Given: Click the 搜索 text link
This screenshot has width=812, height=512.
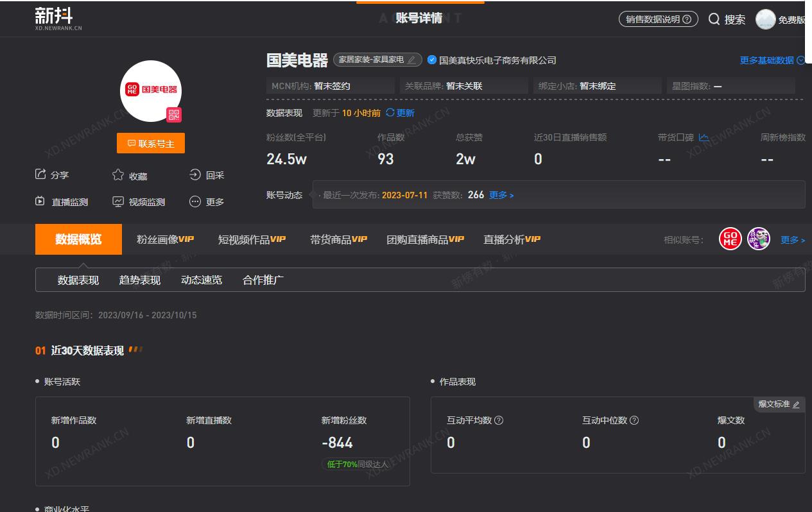Looking at the screenshot, I should click(735, 19).
